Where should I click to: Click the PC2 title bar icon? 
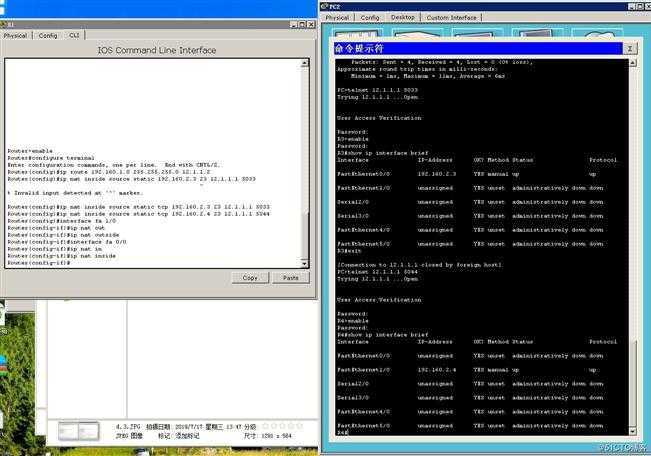tap(325, 6)
